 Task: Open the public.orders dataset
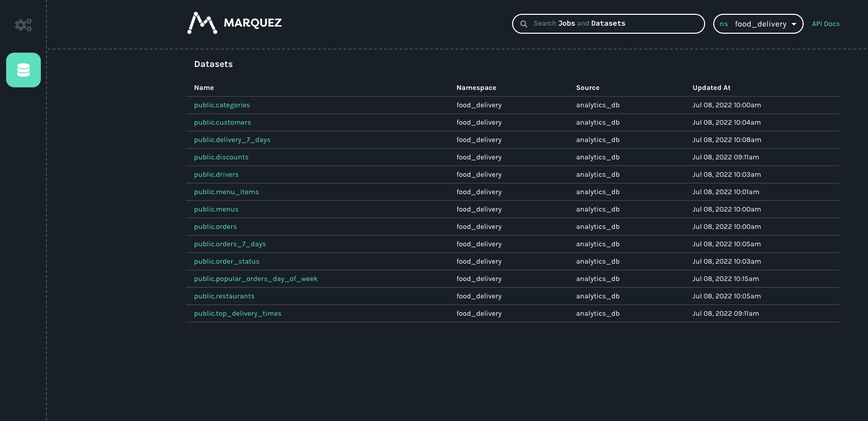click(215, 227)
